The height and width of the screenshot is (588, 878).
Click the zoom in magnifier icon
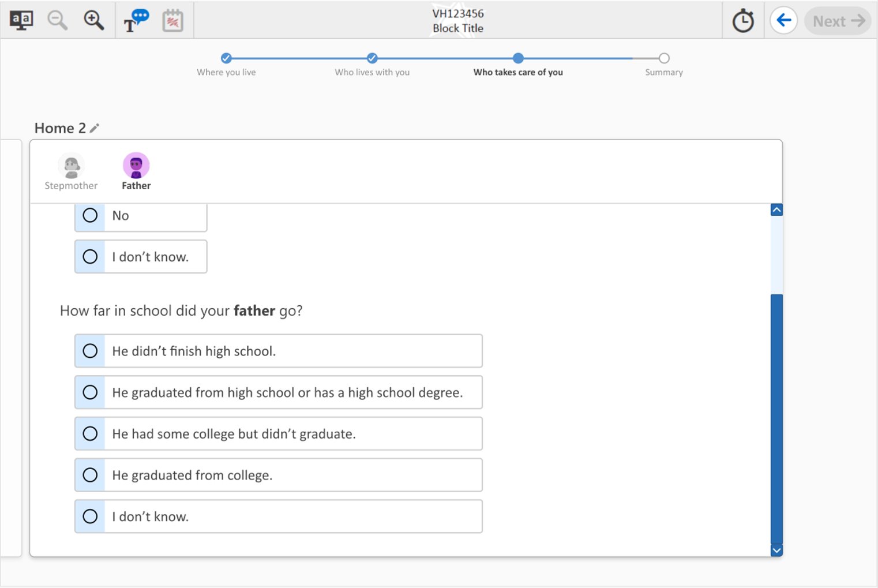93,21
